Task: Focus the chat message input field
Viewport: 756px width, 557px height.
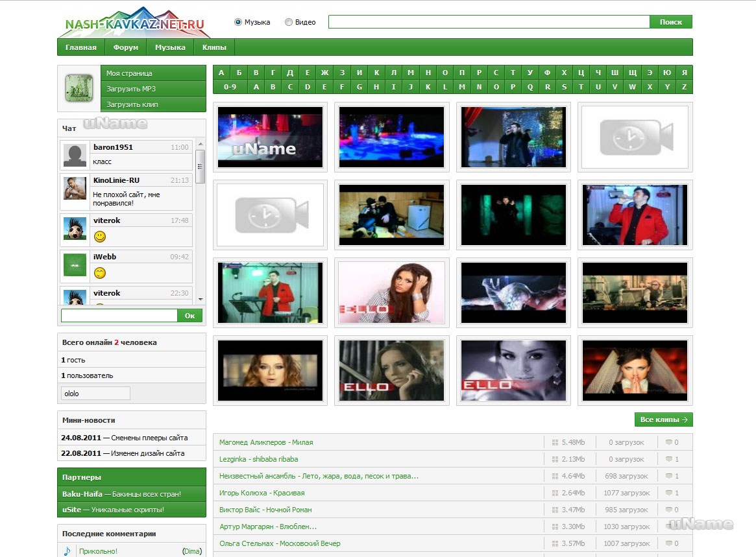Action: (x=119, y=316)
